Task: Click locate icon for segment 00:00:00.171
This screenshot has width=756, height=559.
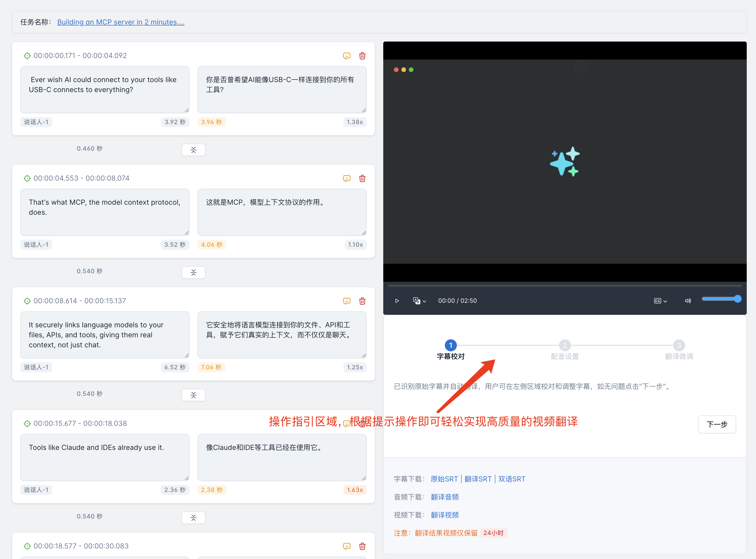Action: pyautogui.click(x=27, y=56)
